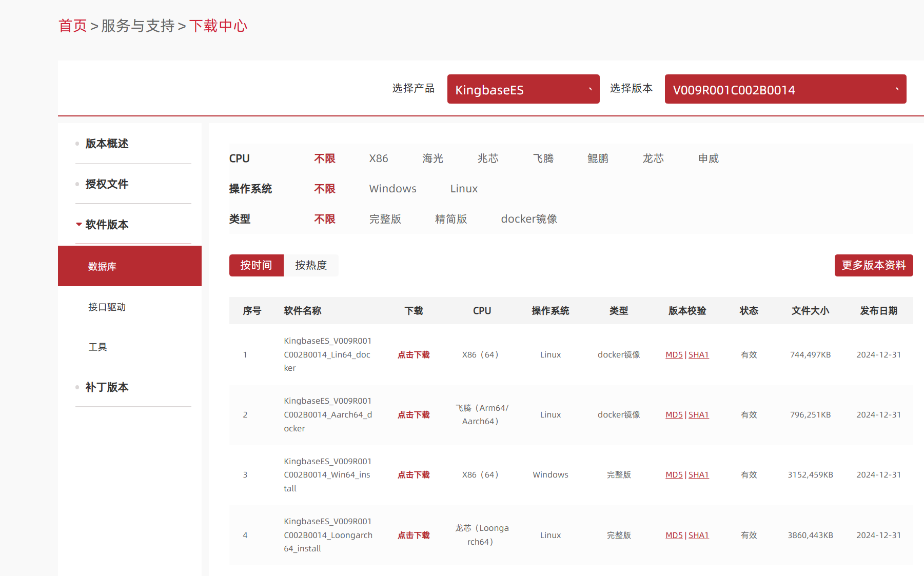Open the MD5 link in row 4
Screen dimensions: 924x576
pos(674,535)
